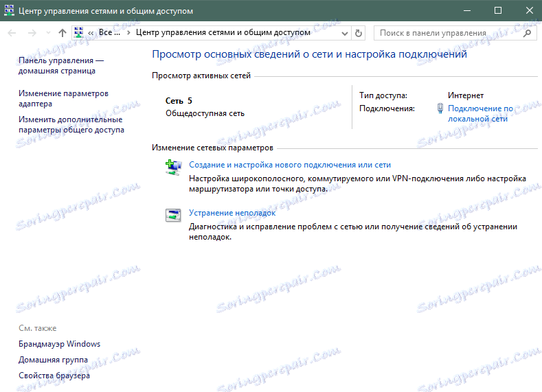
Task: Click the 'См. также' label
Action: pyautogui.click(x=37, y=328)
